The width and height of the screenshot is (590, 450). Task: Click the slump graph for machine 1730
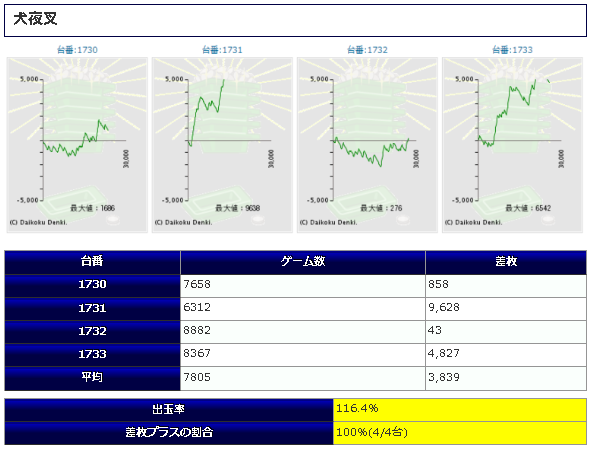pyautogui.click(x=77, y=145)
